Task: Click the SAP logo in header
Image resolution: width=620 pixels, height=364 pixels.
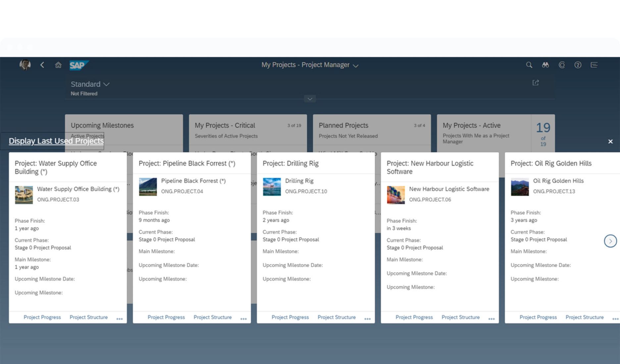Action: click(x=79, y=65)
